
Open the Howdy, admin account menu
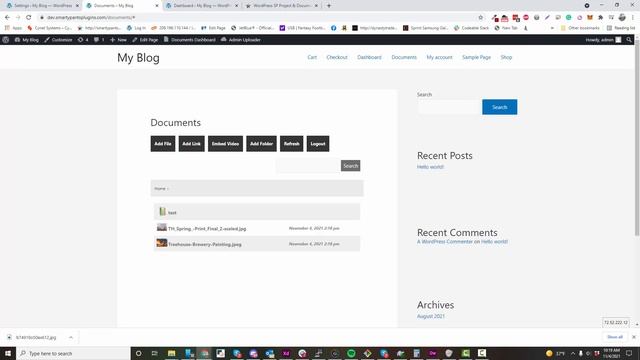click(x=603, y=40)
